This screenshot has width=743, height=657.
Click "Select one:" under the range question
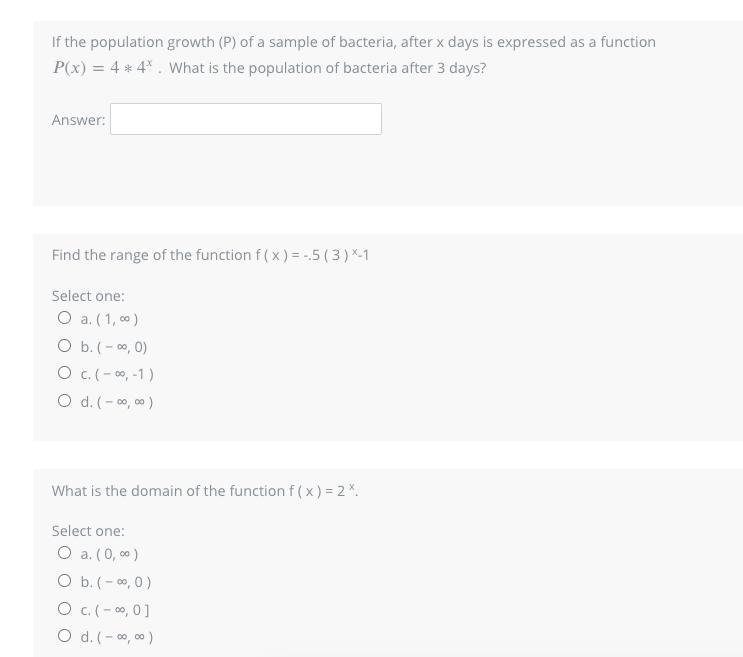(88, 296)
